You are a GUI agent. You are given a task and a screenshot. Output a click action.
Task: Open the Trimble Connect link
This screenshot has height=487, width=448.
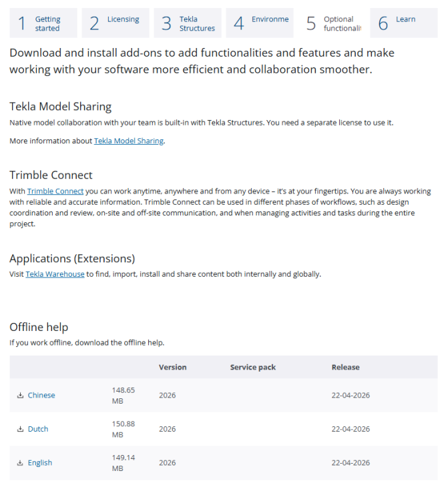[55, 191]
